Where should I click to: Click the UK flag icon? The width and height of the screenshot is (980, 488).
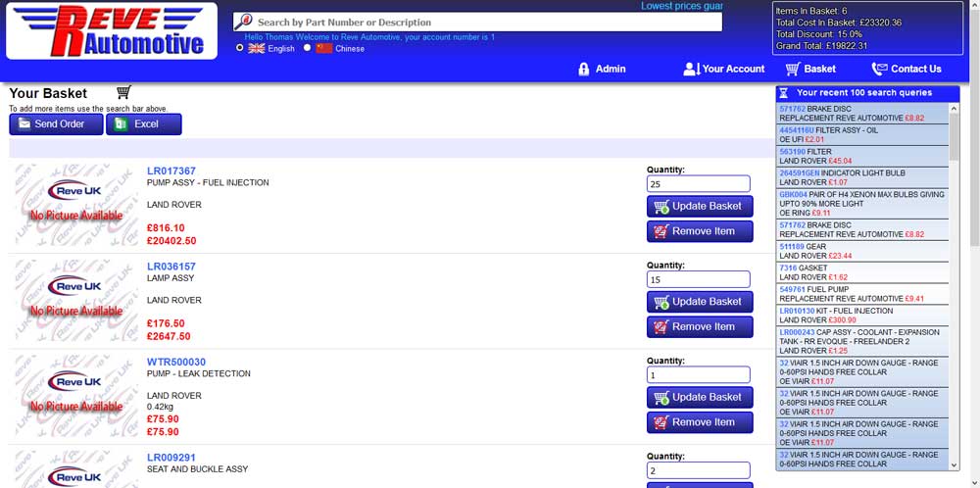click(x=256, y=48)
